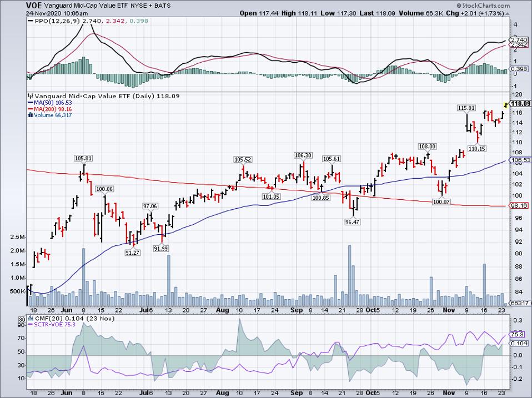Click the Aug label on the price date axis
The height and width of the screenshot is (398, 532).
[223, 310]
